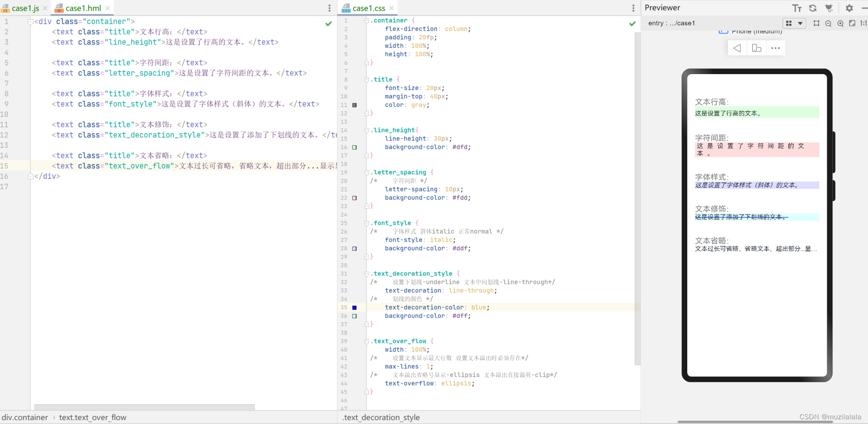The width and height of the screenshot is (868, 424).
Task: Click the plug debug icon in Previewer
Action: [829, 8]
